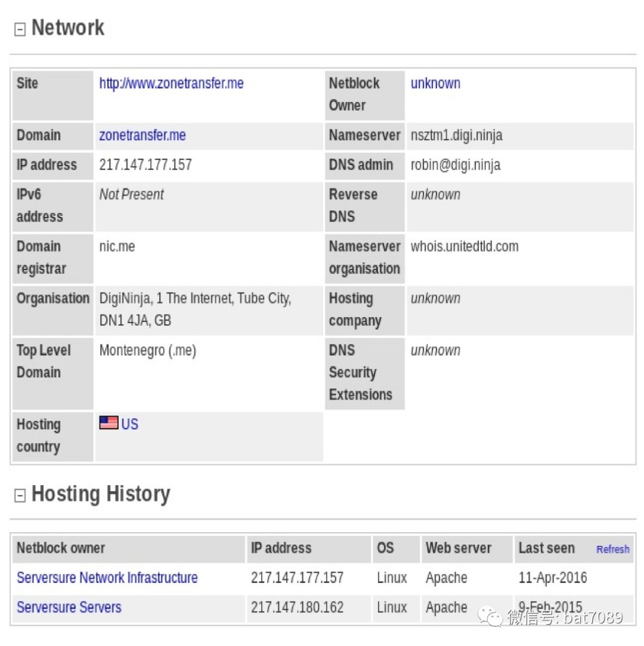Click the OS column header

click(x=396, y=549)
